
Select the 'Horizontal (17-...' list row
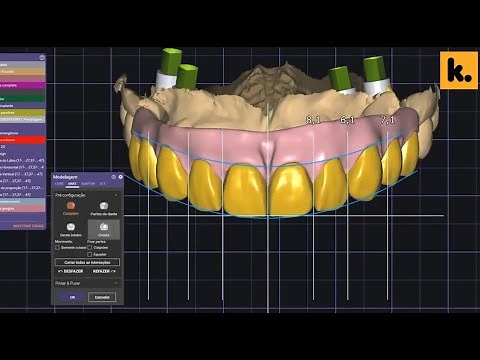coord(22,167)
